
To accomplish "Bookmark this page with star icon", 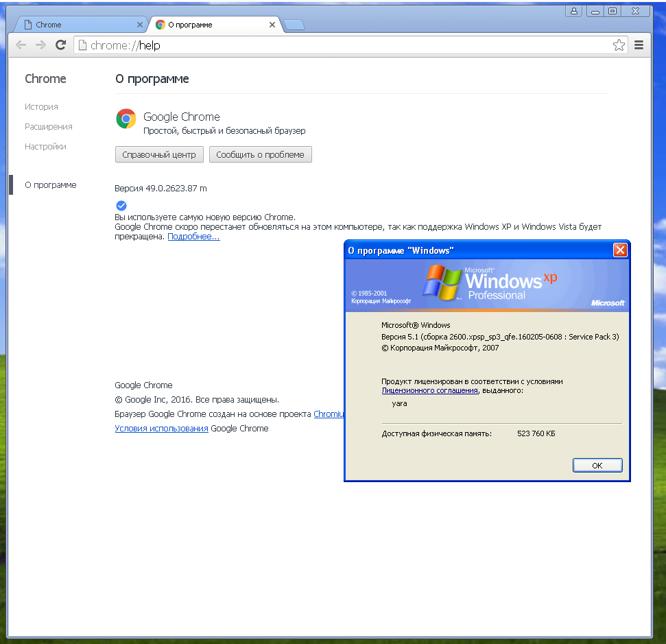I will 619,45.
